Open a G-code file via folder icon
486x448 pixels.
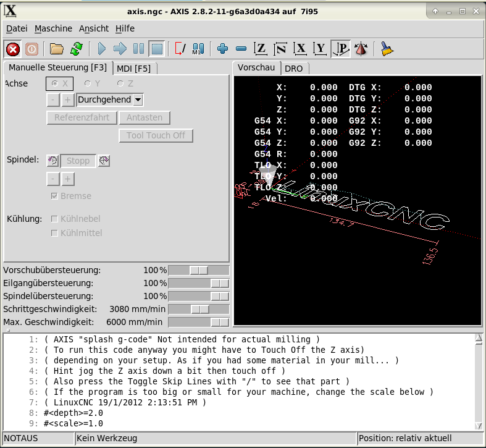(57, 49)
